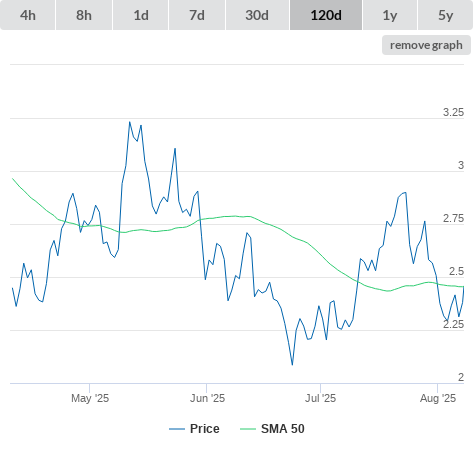Click the blue Price legend line marker
Viewport: 474px width, 455px height.
(x=177, y=429)
